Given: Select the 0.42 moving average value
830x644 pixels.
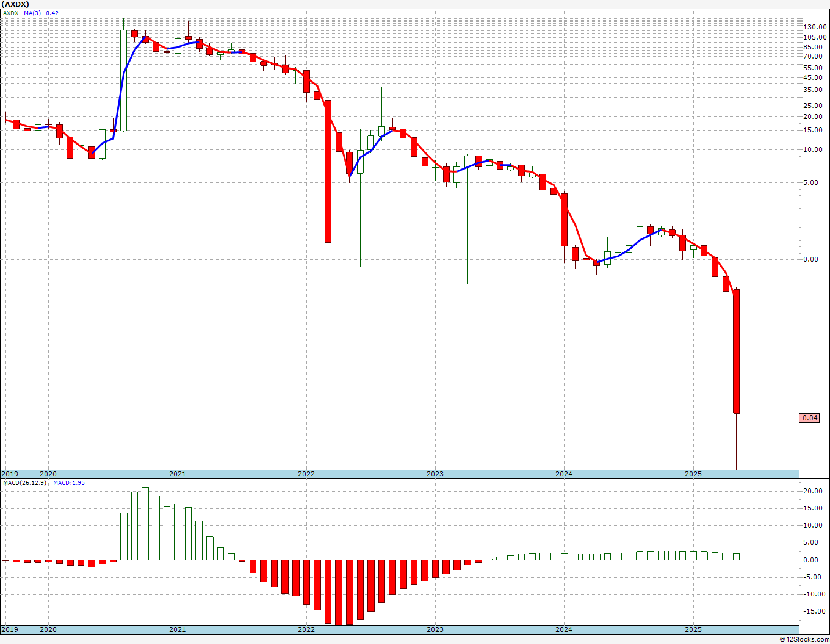Looking at the screenshot, I should click(x=52, y=13).
